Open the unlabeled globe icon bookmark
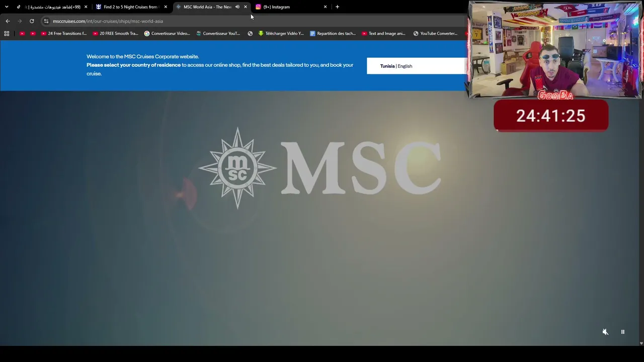The height and width of the screenshot is (362, 644). pos(250,34)
